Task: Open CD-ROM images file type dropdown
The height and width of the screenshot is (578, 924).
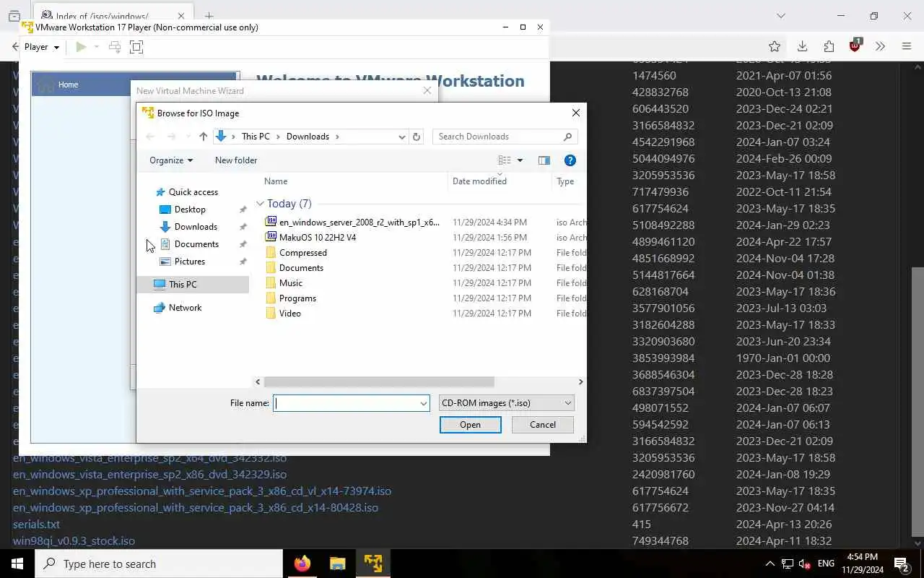Action: click(507, 403)
